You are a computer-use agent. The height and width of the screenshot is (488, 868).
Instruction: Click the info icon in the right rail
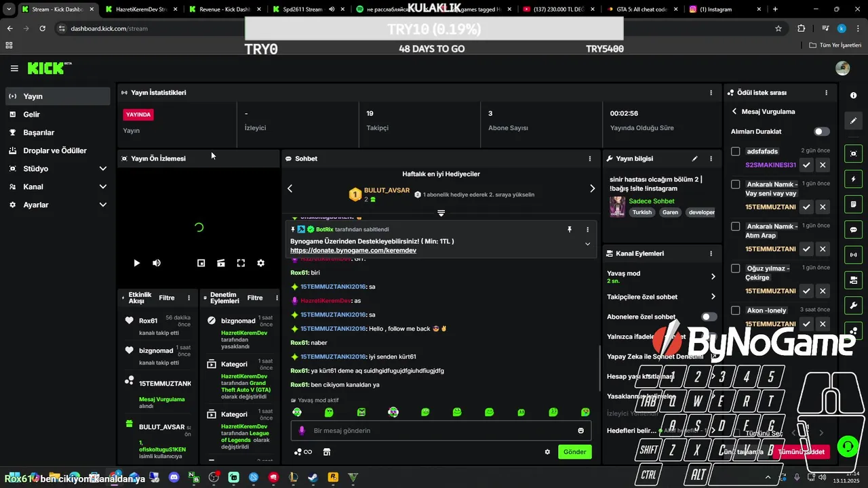(x=853, y=96)
